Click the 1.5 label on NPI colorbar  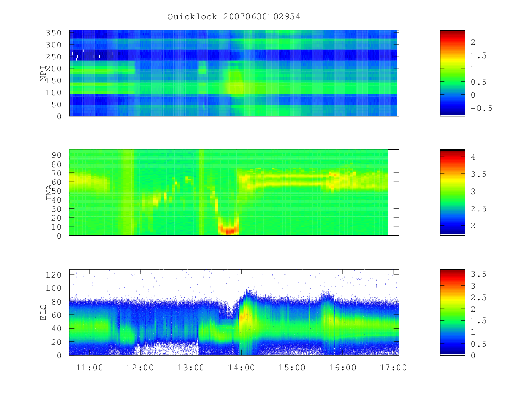[x=479, y=55]
